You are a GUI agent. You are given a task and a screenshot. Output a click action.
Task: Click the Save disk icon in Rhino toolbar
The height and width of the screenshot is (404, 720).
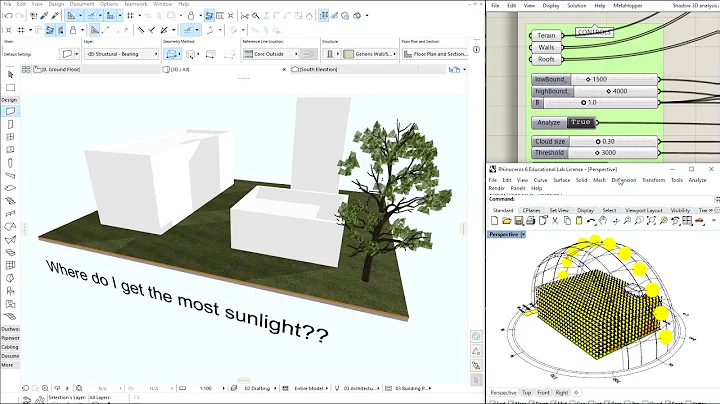pyautogui.click(x=519, y=221)
